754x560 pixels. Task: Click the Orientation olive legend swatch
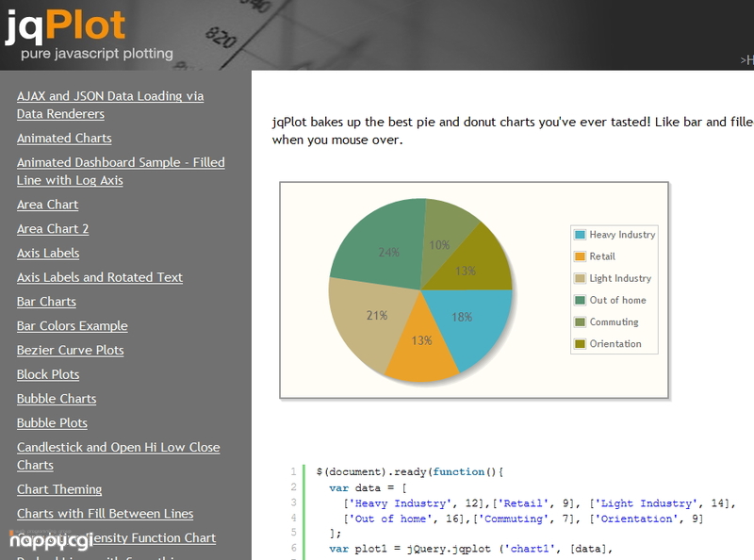[x=580, y=344]
